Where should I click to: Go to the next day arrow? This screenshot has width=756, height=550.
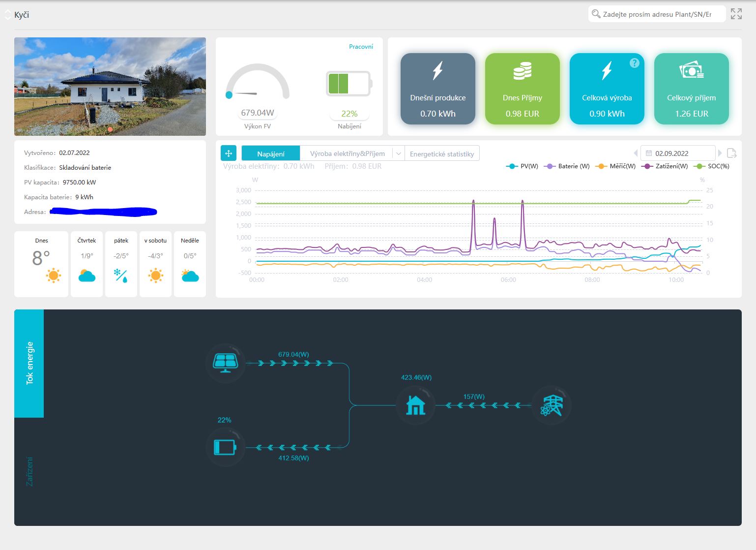(x=720, y=153)
